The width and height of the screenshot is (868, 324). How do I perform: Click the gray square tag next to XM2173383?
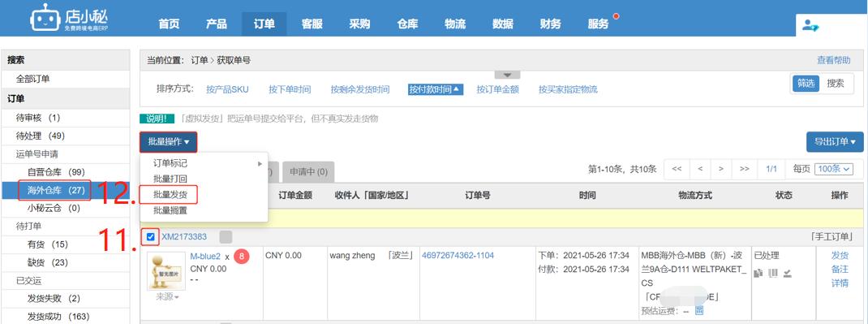(x=226, y=237)
